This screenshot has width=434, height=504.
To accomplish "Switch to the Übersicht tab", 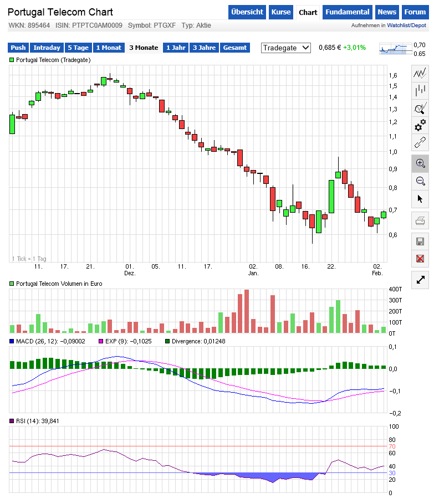I will (247, 12).
